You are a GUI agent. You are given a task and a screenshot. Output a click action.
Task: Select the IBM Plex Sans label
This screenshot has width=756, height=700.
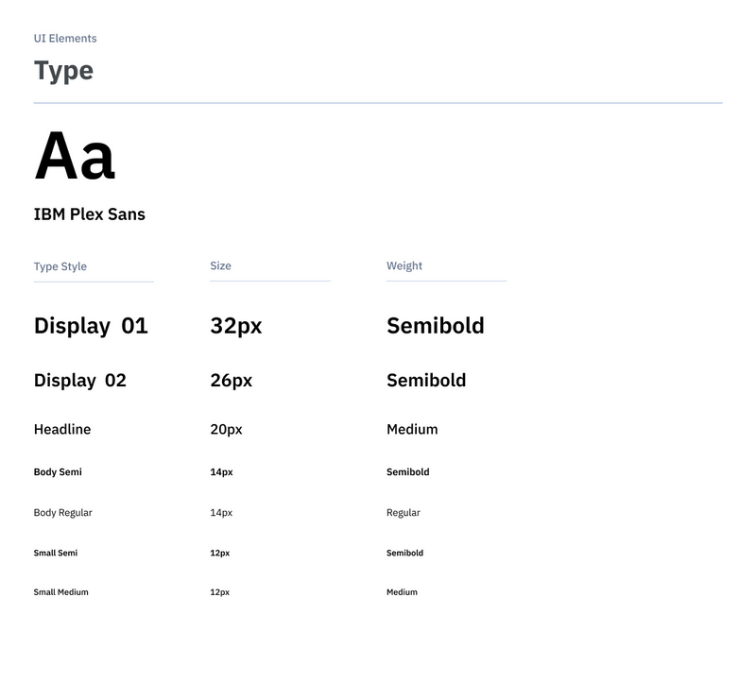[90, 214]
